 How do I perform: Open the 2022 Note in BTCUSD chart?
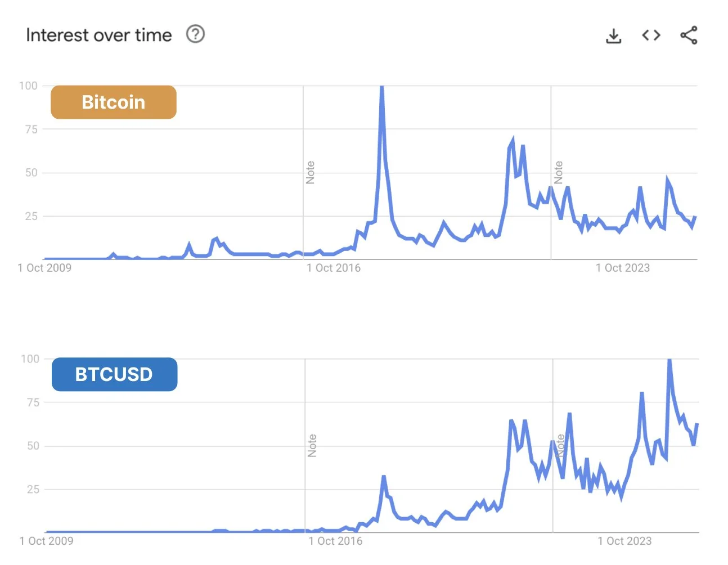pyautogui.click(x=560, y=445)
